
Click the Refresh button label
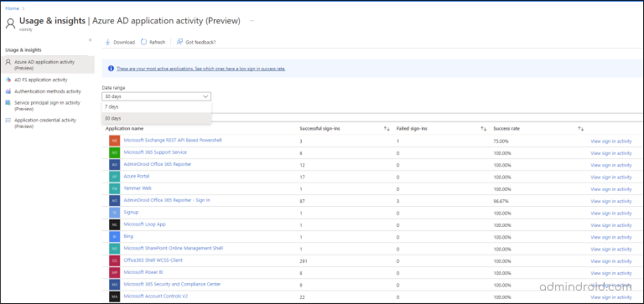pos(158,42)
